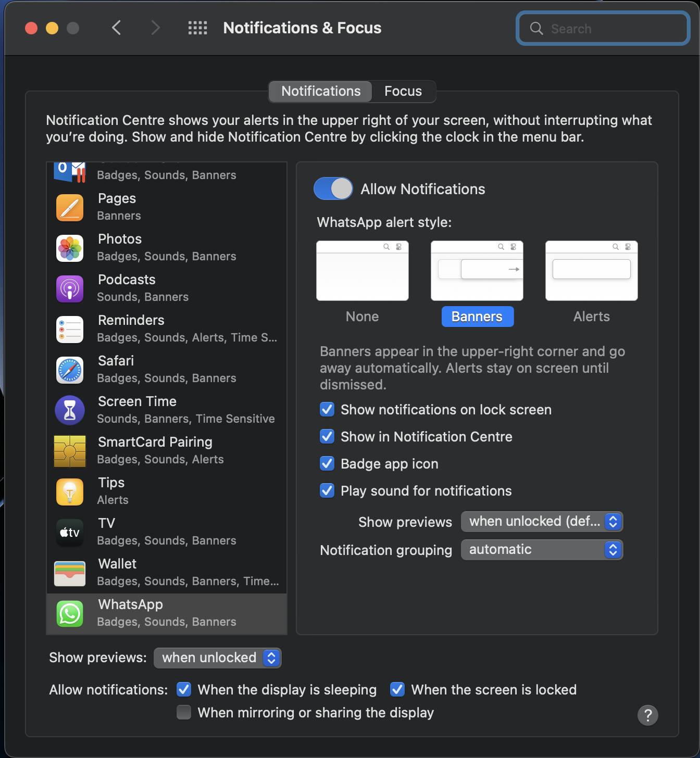Select SmartCard Pairing in the app list
The width and height of the screenshot is (700, 758).
click(167, 451)
